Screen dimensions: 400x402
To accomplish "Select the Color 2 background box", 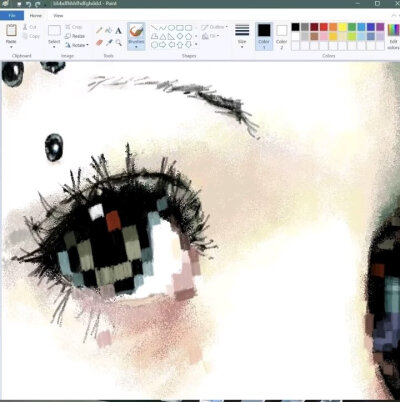I will (x=281, y=36).
